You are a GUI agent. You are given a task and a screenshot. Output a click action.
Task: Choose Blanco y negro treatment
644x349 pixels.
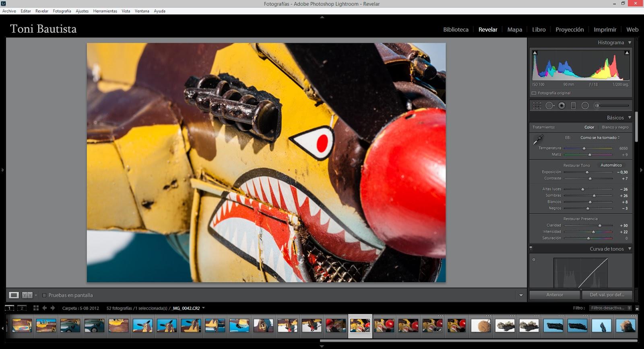(615, 127)
